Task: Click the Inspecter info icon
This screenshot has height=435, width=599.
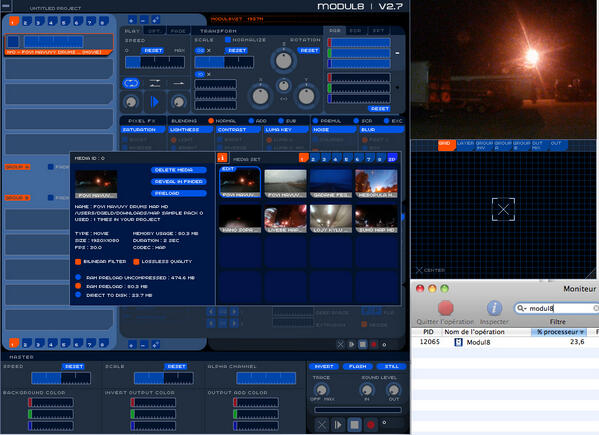Action: [494, 307]
